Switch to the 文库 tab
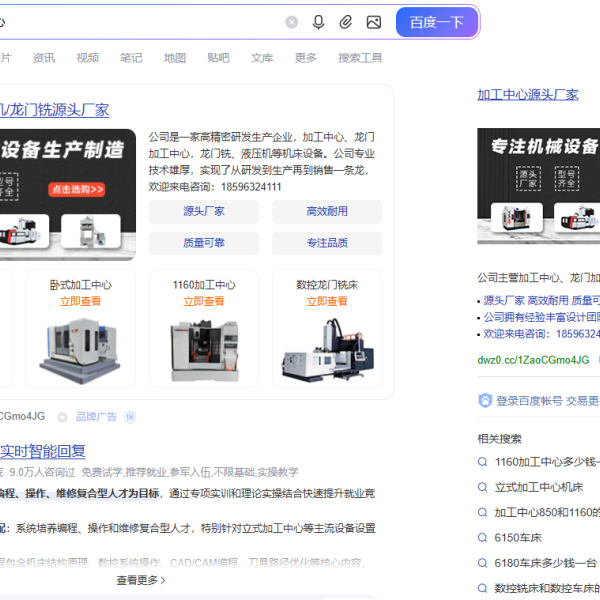 click(262, 58)
